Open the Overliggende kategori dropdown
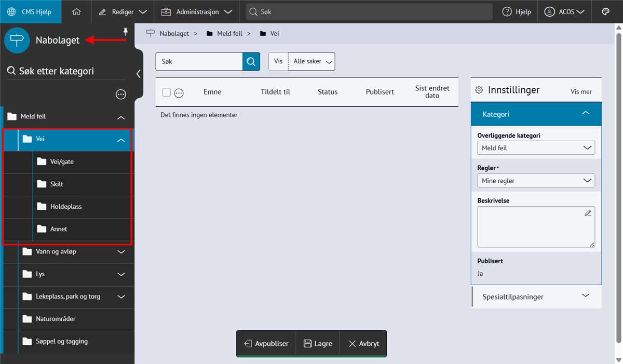 tap(536, 148)
